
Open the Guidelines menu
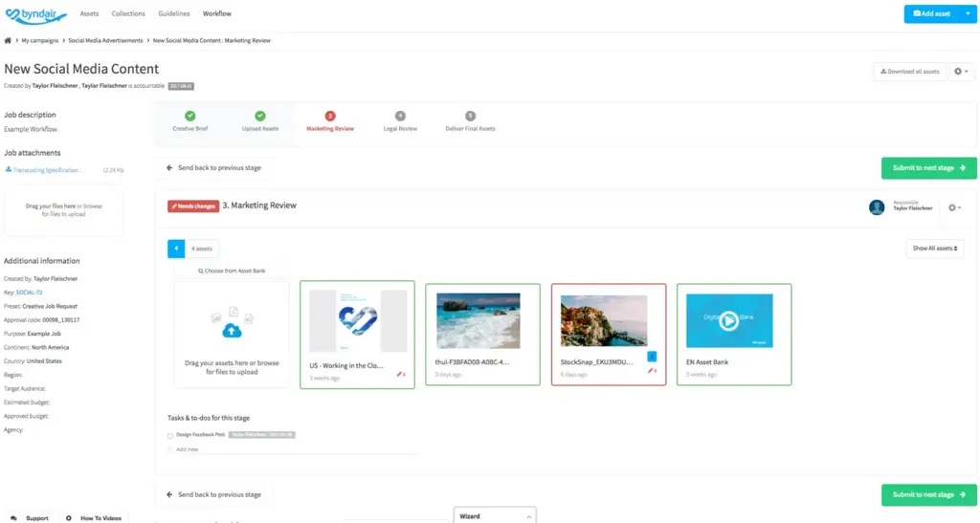(x=174, y=13)
